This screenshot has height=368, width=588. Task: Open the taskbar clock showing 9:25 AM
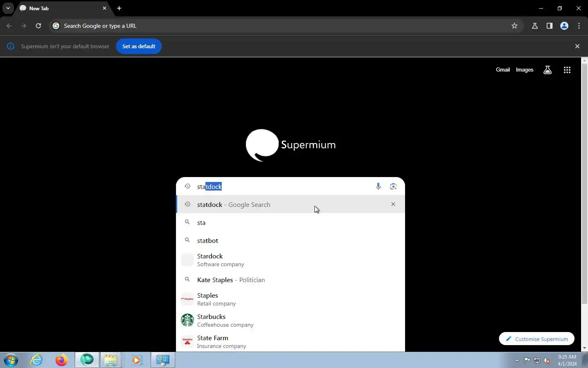coord(567,360)
